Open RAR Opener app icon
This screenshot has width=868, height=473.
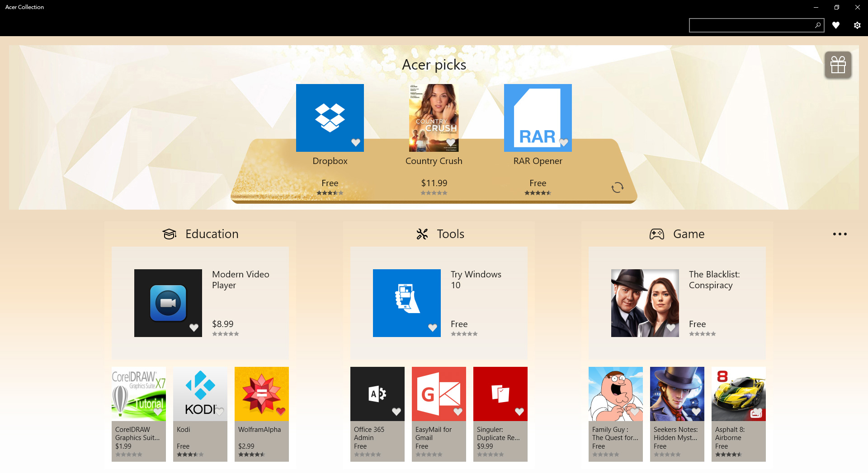[x=538, y=118]
